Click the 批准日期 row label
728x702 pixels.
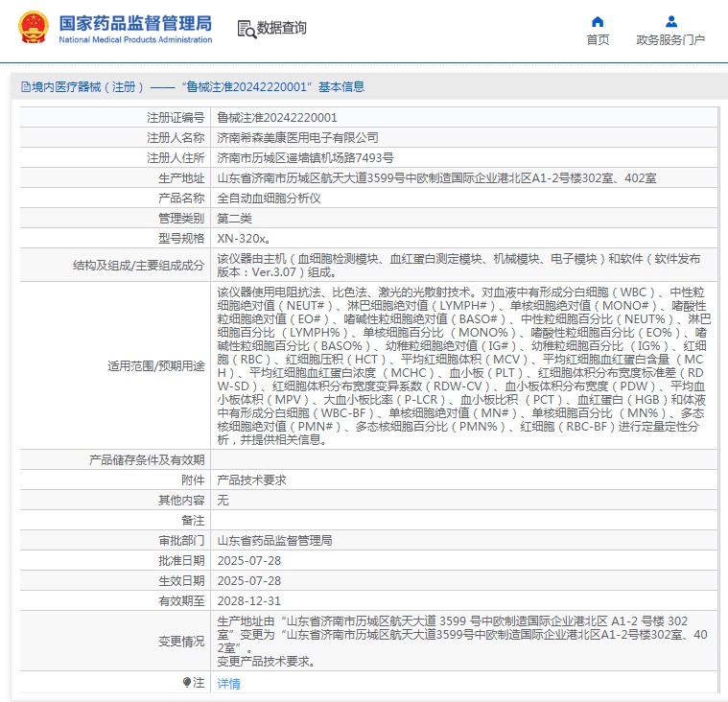(x=181, y=561)
